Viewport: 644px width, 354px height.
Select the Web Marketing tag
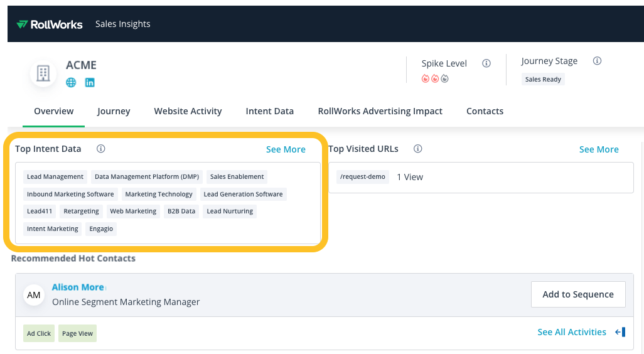coord(133,211)
